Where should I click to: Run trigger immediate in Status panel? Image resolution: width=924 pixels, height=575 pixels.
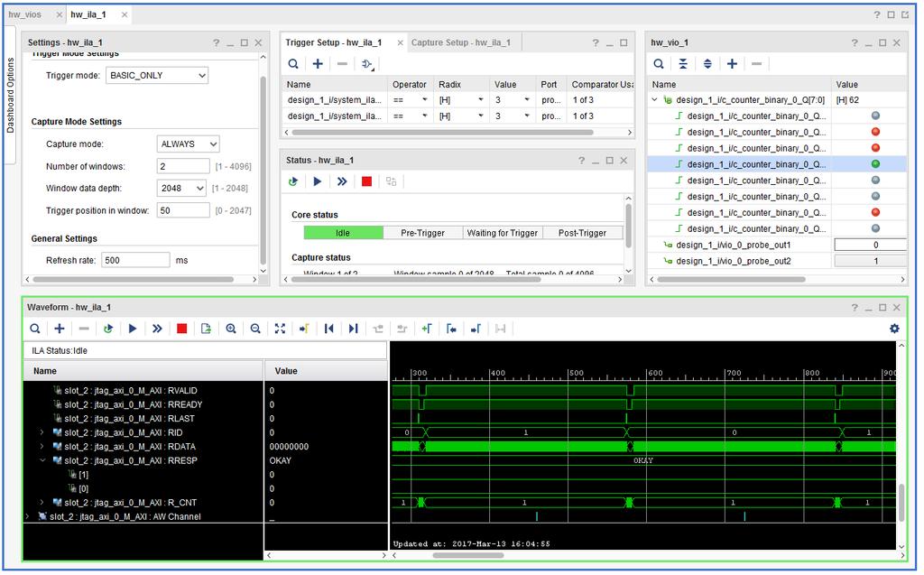coord(342,181)
